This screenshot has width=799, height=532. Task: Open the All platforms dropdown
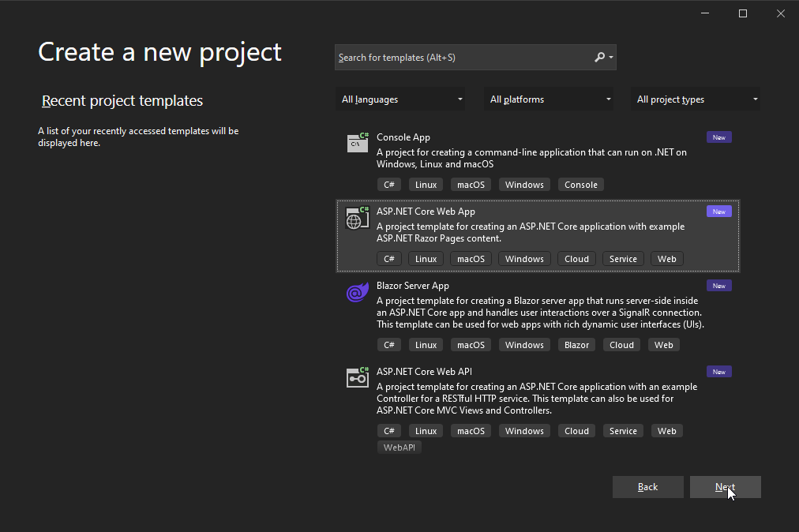(x=549, y=99)
